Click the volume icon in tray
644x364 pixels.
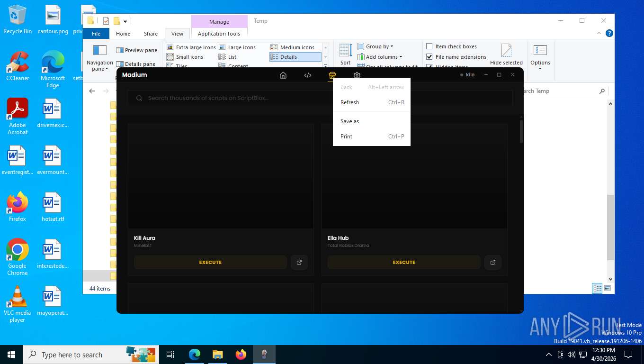571,355
